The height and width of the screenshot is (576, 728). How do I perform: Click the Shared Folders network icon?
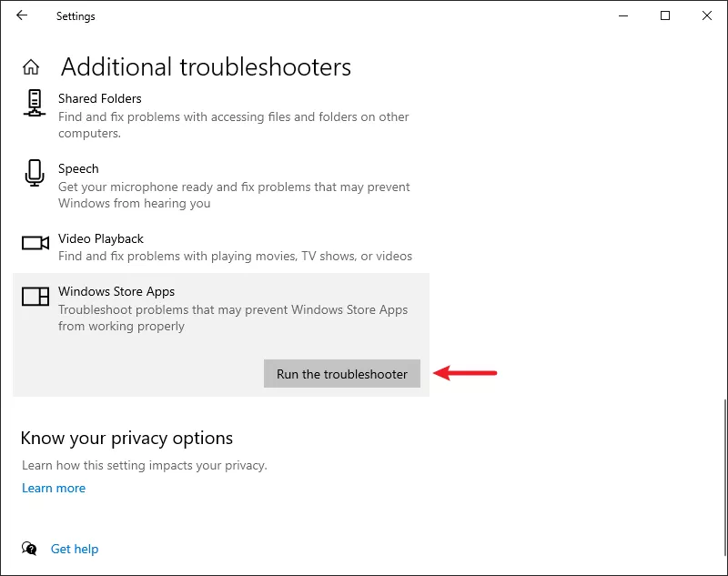(x=35, y=103)
